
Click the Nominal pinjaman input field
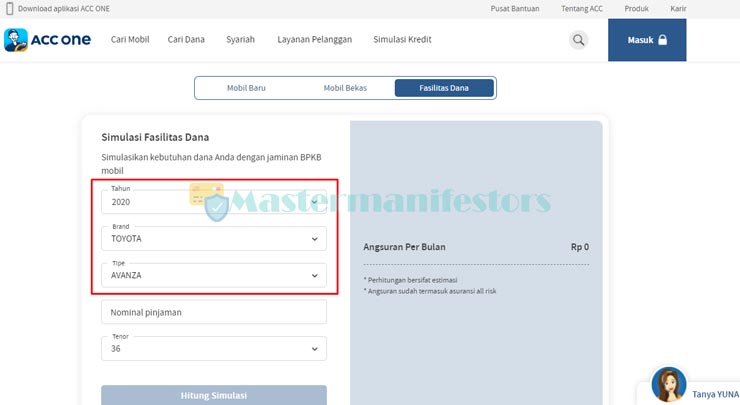click(x=214, y=312)
